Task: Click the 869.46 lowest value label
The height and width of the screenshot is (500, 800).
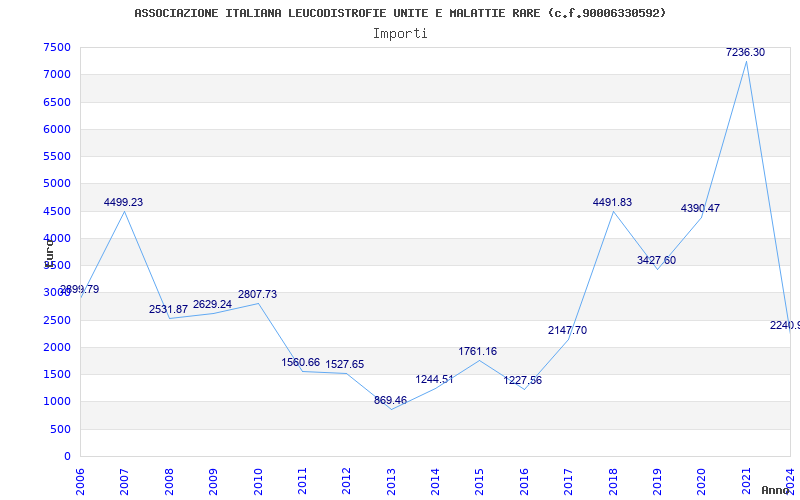Action: (x=390, y=400)
